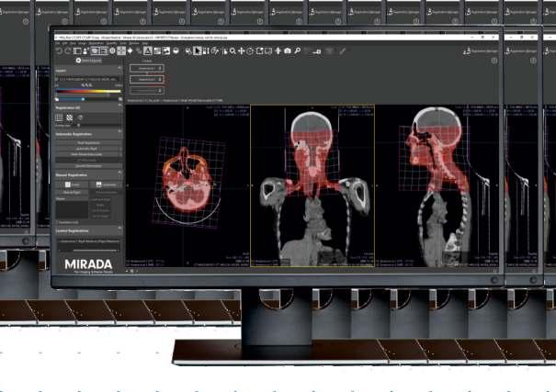The width and height of the screenshot is (556, 392).
Task: Open the Window menu
Action: click(134, 43)
